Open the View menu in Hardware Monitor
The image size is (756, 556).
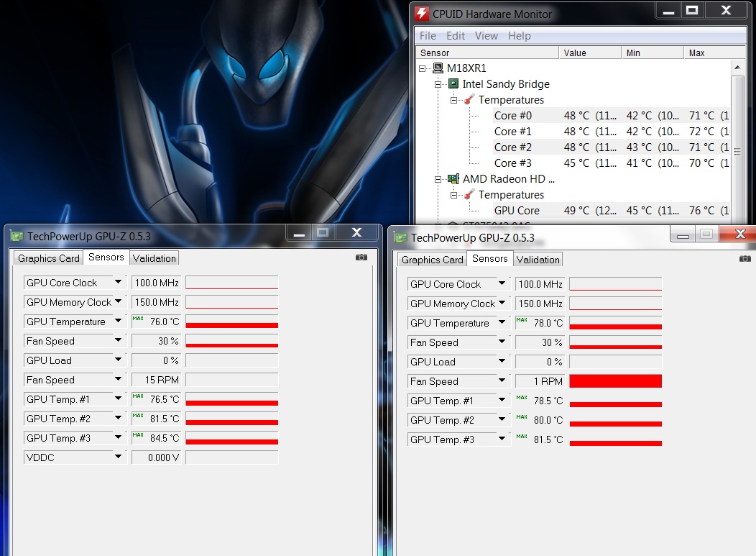point(487,36)
